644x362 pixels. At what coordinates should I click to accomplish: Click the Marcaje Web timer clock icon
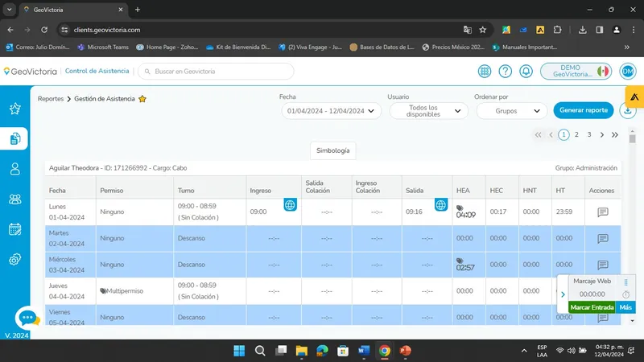pos(625,294)
